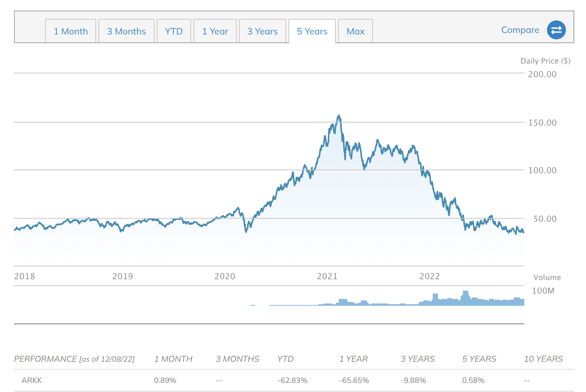The image size is (586, 392).
Task: Click the 5 Years tab
Action: [312, 31]
